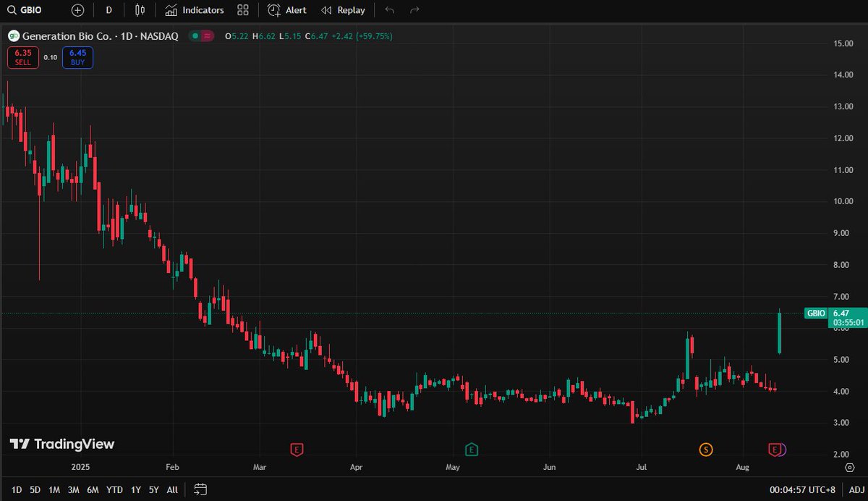Select the 1Y time range
Viewport: 868px width, 501px height.
135,489
